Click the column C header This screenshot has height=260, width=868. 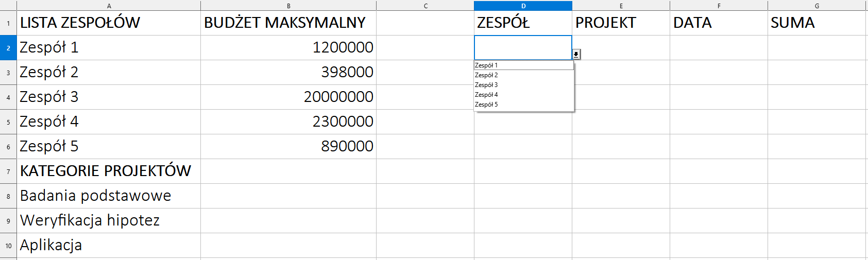(x=426, y=6)
